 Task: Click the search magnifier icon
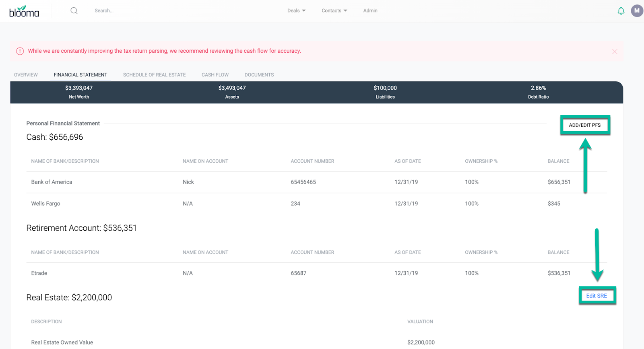point(74,11)
